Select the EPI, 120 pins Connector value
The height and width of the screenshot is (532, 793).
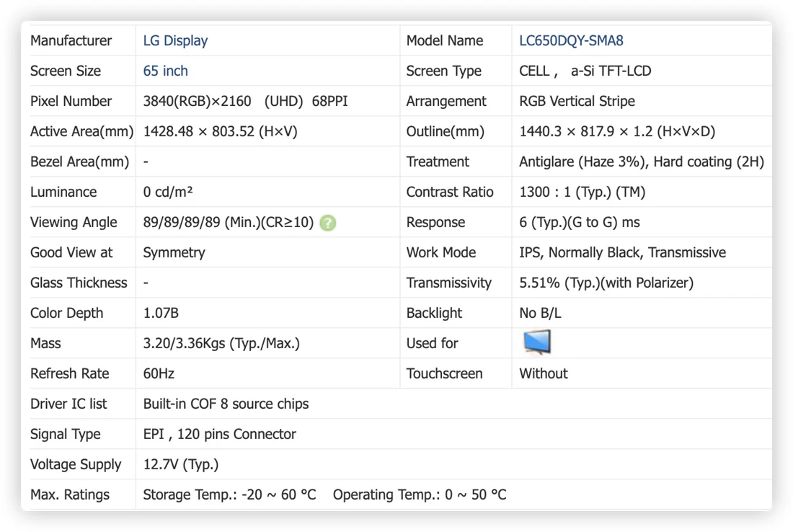pos(219,435)
